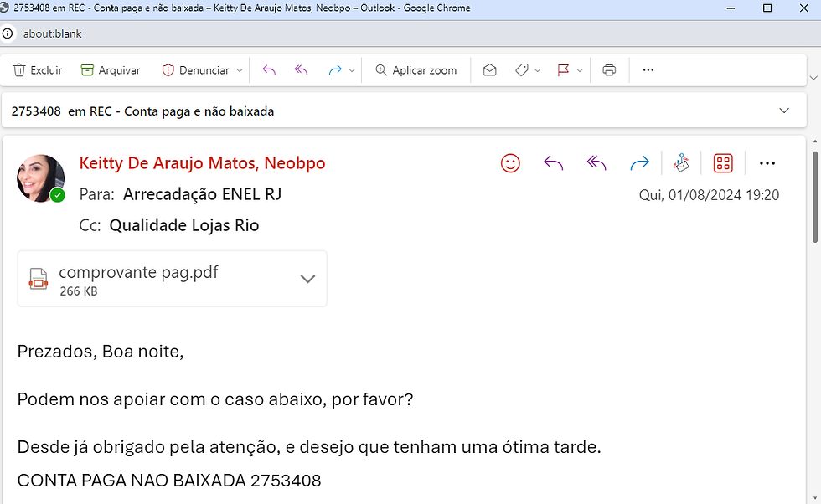Click the vertical scrollbar thumb

(x=816, y=197)
